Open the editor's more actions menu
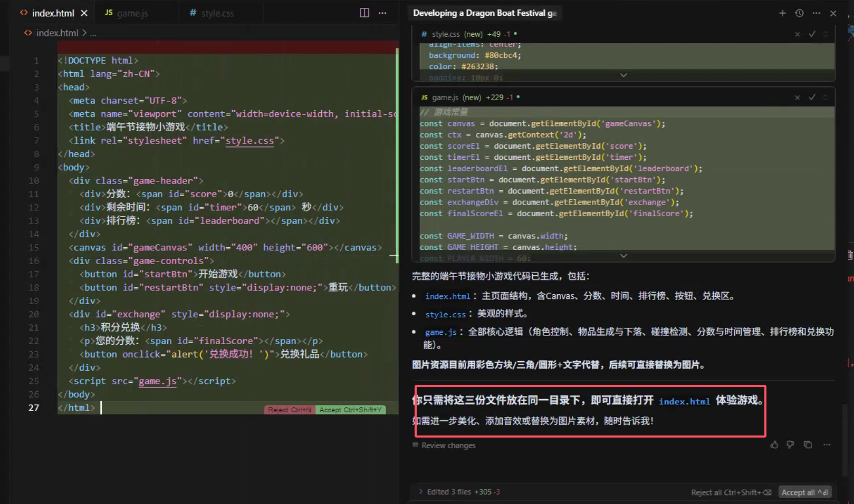The image size is (854, 504). pyautogui.click(x=382, y=13)
